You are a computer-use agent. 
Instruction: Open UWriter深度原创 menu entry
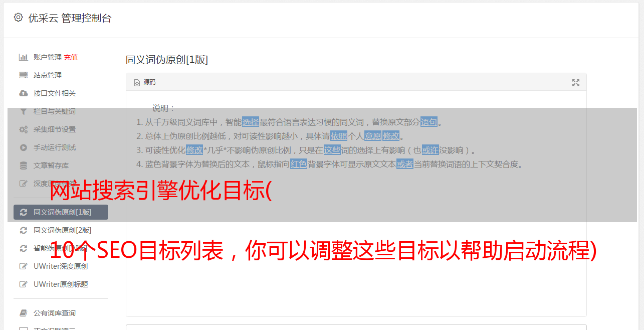(x=61, y=266)
